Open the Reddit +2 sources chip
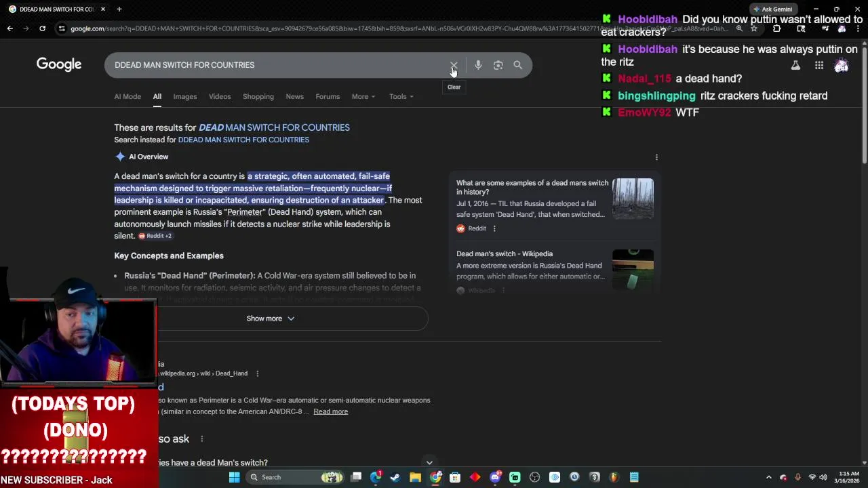Screen dimensions: 868x488 pos(155,236)
